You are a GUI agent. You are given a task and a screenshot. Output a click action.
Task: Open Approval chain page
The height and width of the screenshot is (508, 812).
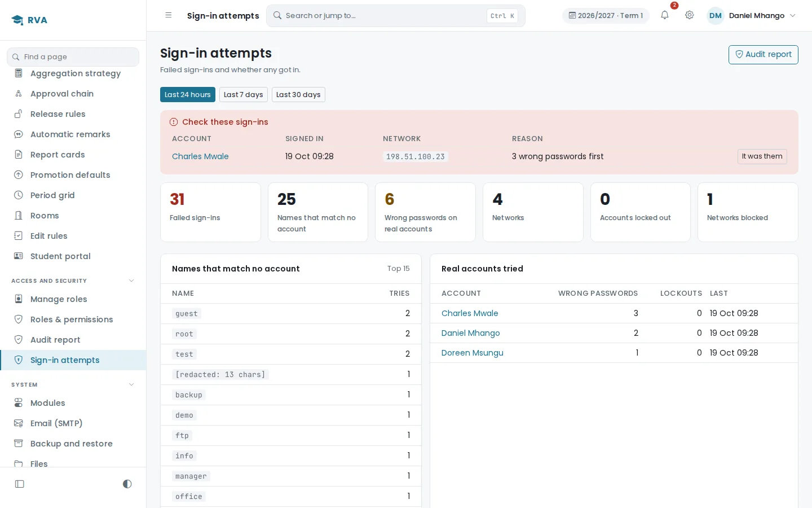pyautogui.click(x=73, y=94)
